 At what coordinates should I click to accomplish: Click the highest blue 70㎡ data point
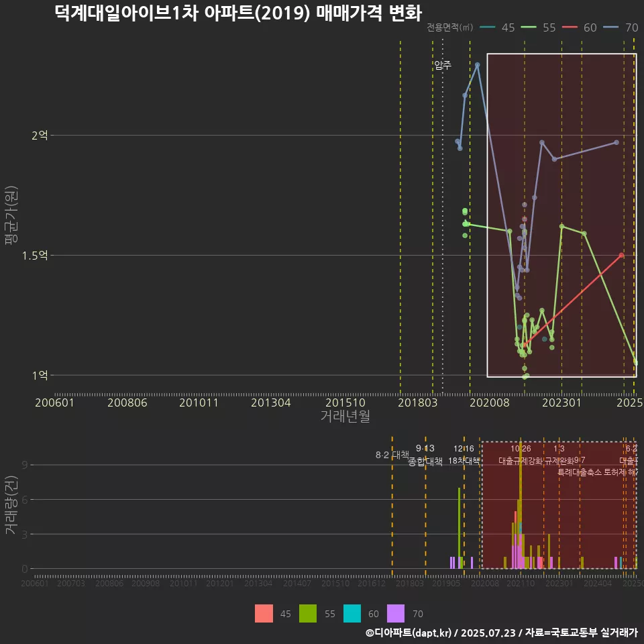477,65
